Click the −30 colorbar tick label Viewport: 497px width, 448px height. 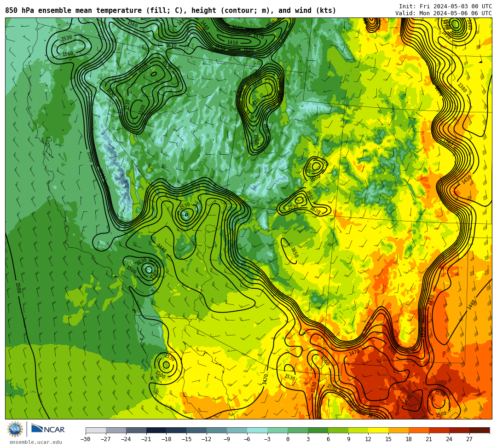tap(86, 439)
